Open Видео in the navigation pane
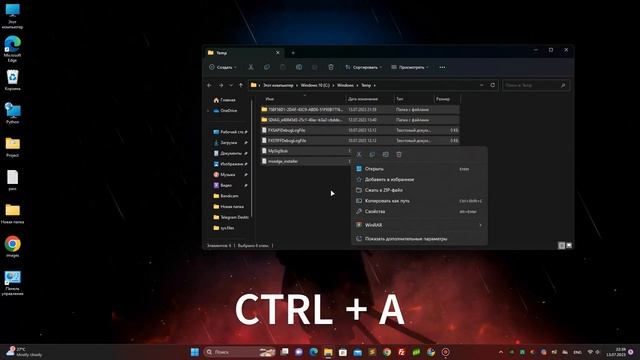The image size is (640, 360). [x=226, y=185]
